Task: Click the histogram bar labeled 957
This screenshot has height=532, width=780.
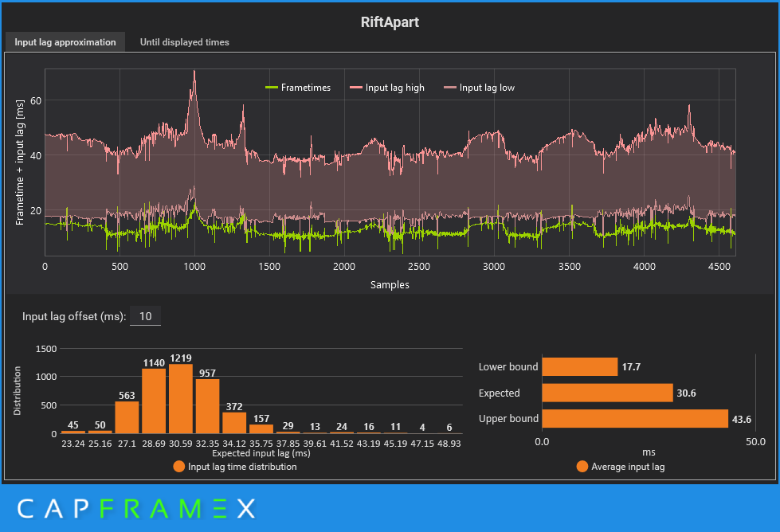Action: tap(207, 406)
